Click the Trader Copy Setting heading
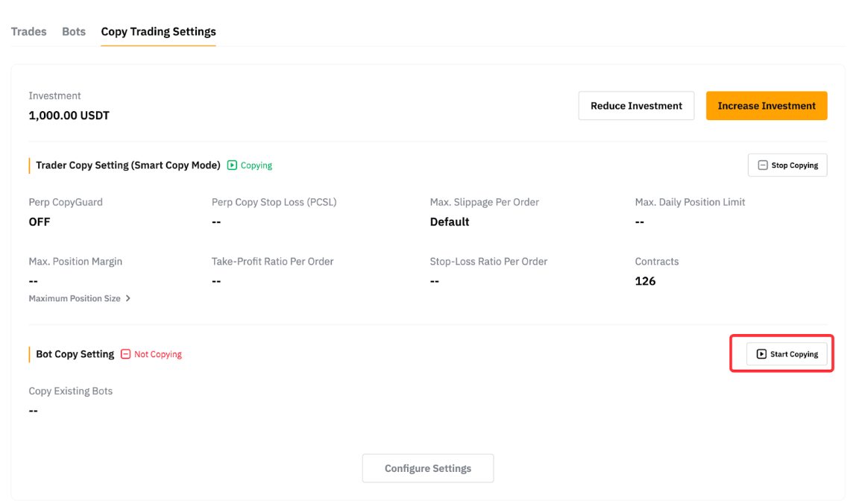The width and height of the screenshot is (856, 504). click(128, 166)
